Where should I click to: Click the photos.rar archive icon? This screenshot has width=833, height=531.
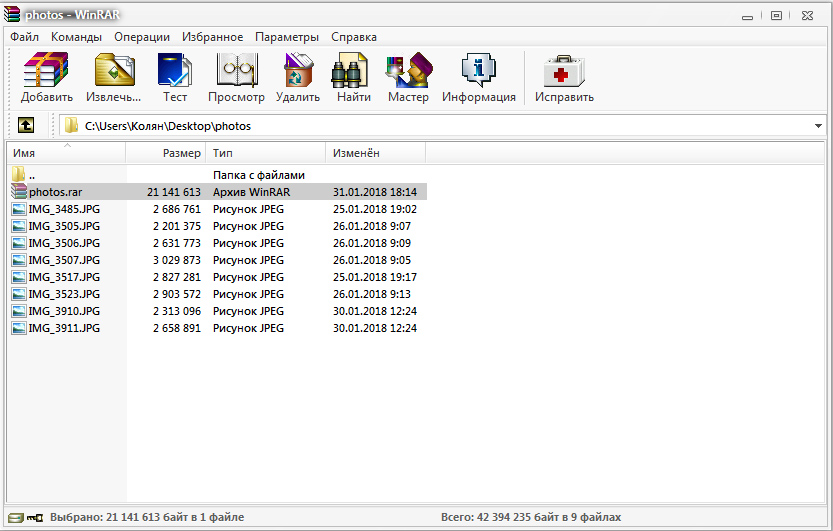point(19,192)
